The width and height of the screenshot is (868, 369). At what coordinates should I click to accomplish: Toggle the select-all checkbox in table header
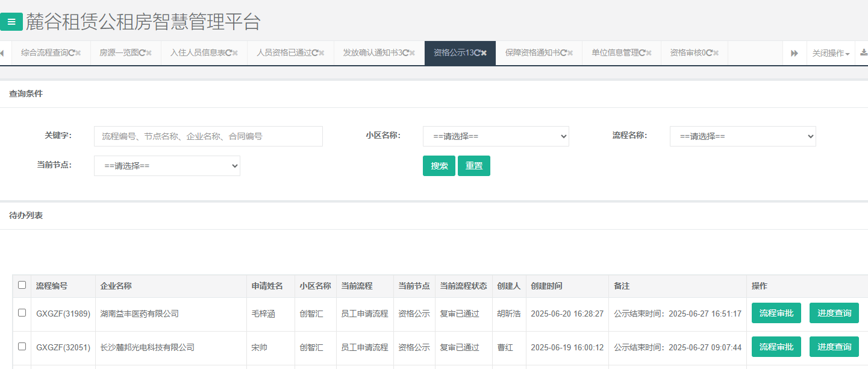pyautogui.click(x=22, y=285)
